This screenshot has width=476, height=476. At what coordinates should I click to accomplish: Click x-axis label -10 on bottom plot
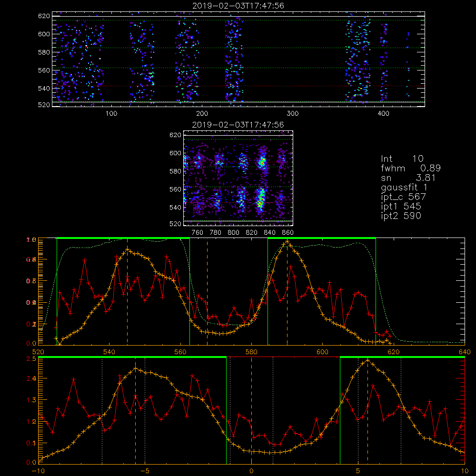38,471
